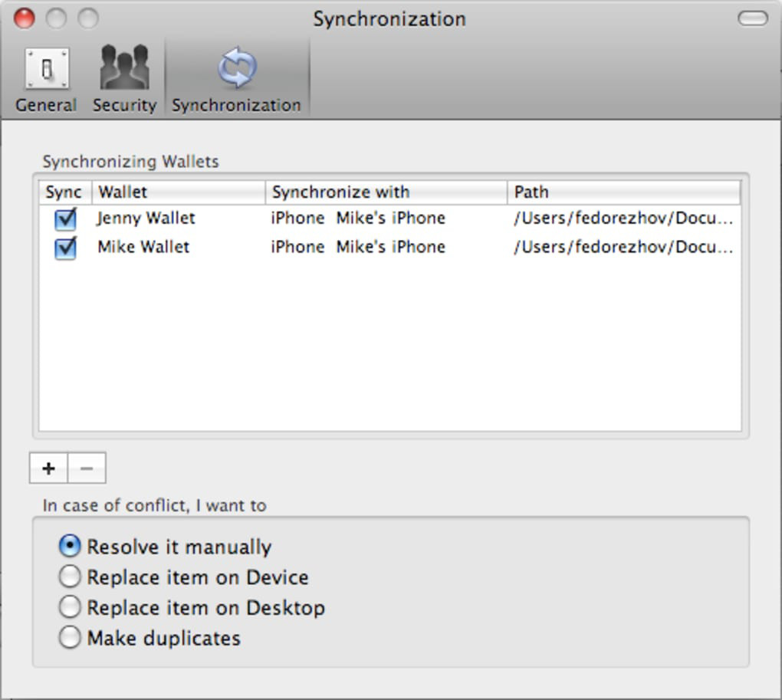Viewport: 782px width, 700px height.
Task: Open the General preferences pane
Action: (46, 80)
